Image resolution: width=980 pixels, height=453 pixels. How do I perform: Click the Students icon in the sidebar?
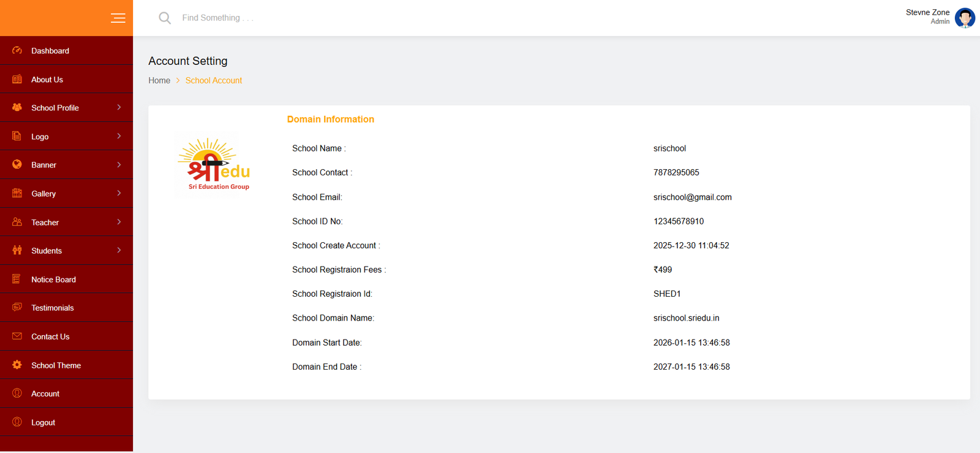coord(17,250)
